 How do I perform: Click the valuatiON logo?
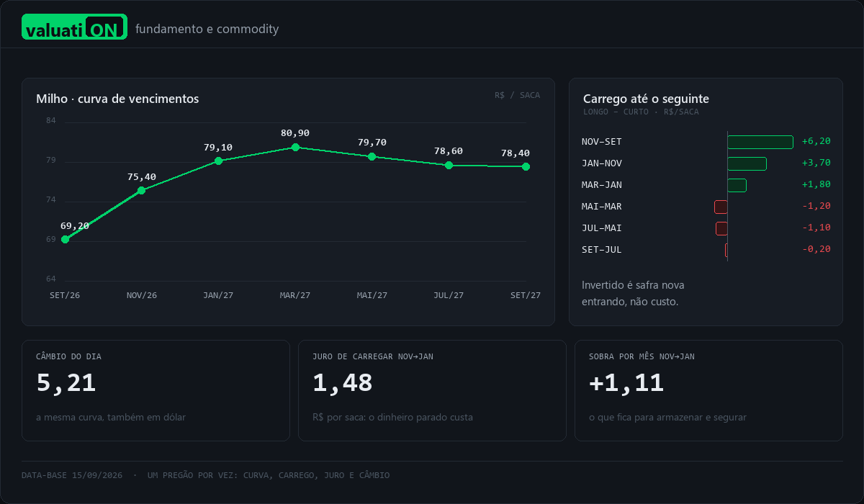[74, 27]
